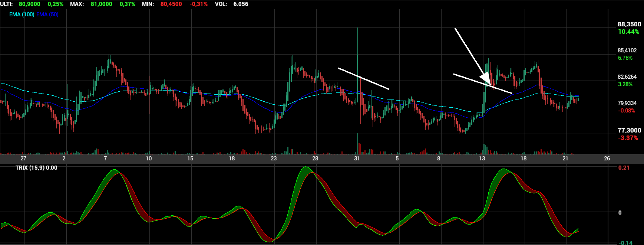Click the -0.08% axis percentage

tap(626, 111)
